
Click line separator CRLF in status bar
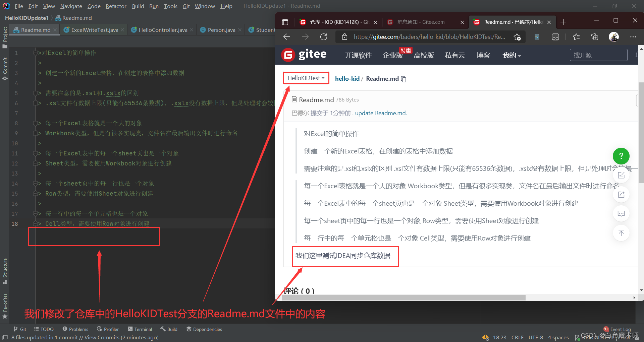[x=518, y=337]
